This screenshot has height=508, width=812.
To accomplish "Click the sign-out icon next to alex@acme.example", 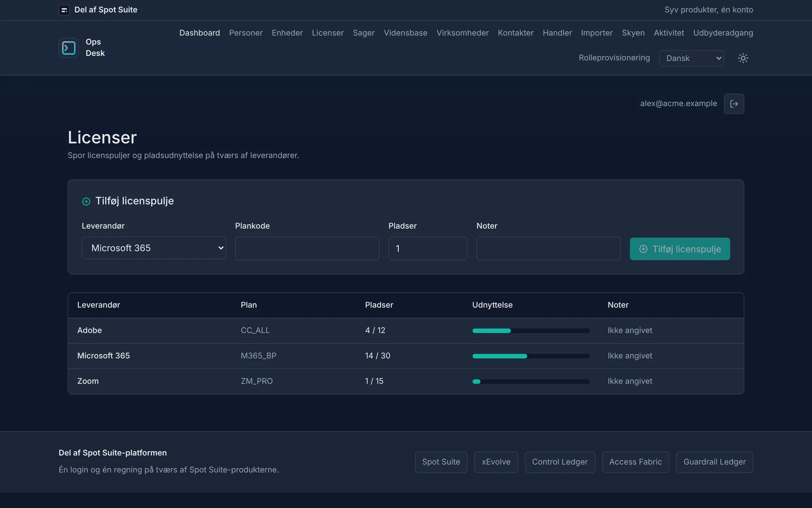I will [734, 104].
